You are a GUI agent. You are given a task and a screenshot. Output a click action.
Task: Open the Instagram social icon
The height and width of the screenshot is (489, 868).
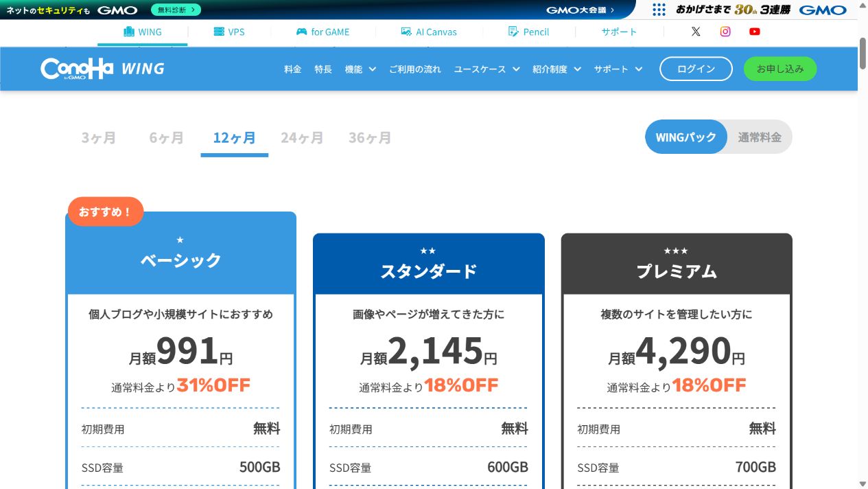(x=725, y=32)
